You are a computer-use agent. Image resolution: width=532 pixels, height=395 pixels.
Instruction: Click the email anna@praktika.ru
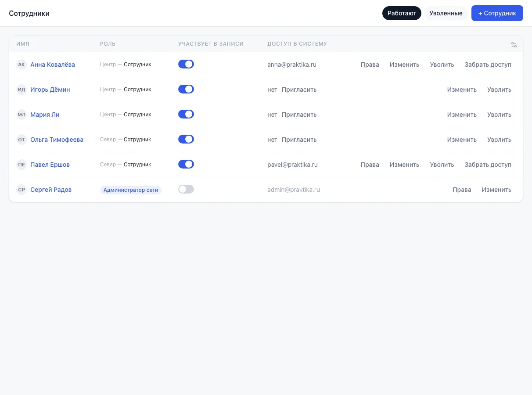(292, 65)
